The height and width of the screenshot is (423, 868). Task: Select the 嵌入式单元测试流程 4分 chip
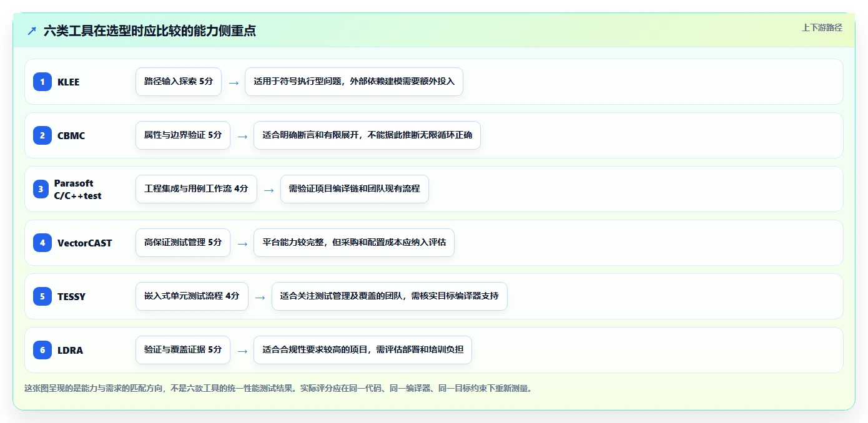(192, 296)
